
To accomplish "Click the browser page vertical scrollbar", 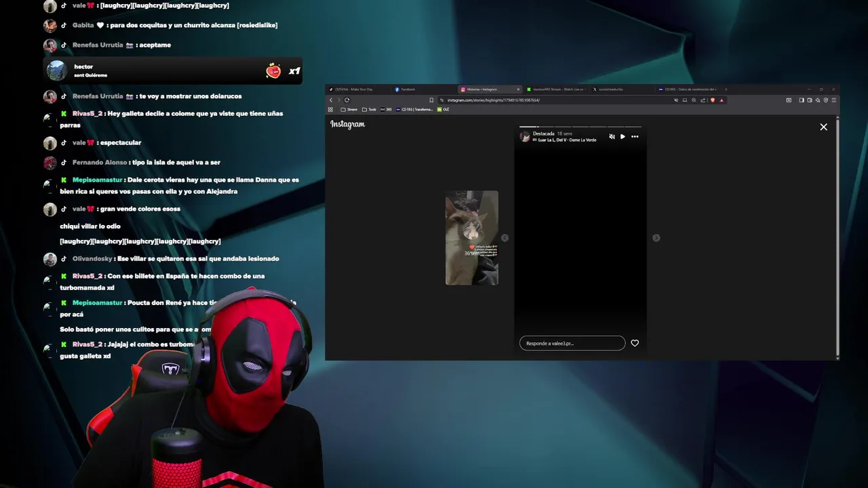I will 838,237.
